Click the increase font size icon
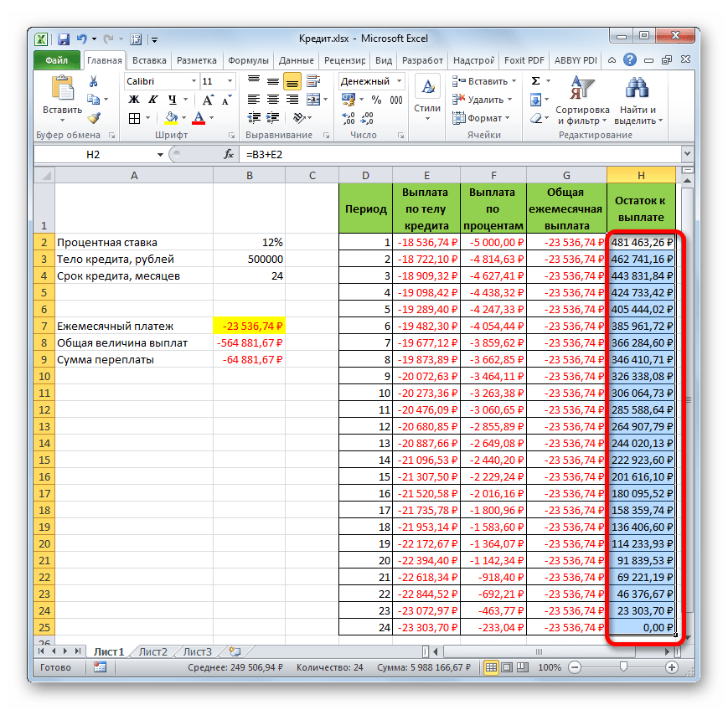The image size is (728, 710). (x=208, y=100)
